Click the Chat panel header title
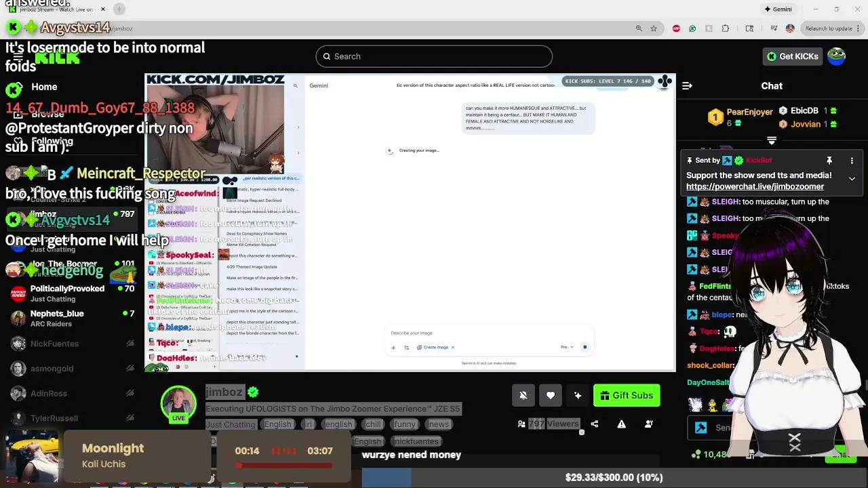This screenshot has height=488, width=868. click(x=772, y=86)
